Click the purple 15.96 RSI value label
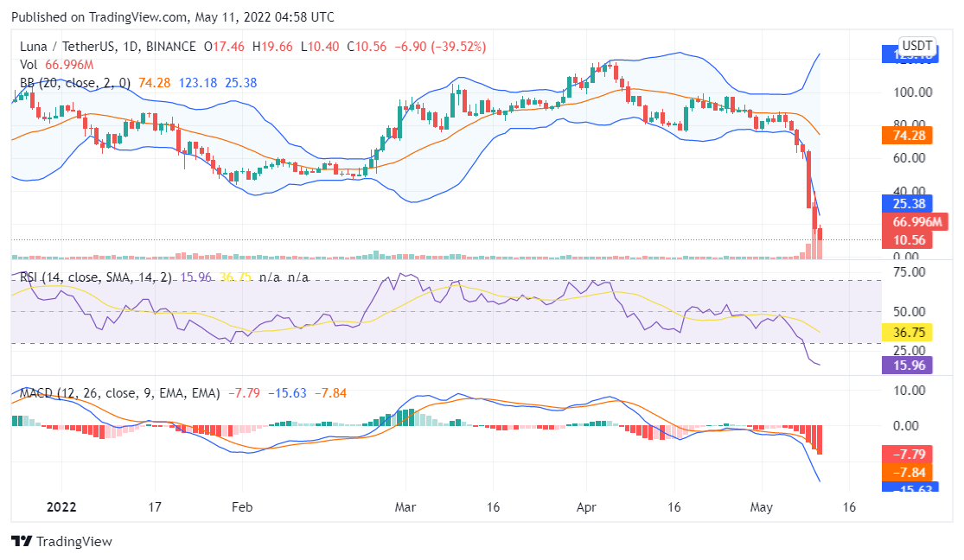This screenshot has width=964, height=560. pyautogui.click(x=903, y=366)
